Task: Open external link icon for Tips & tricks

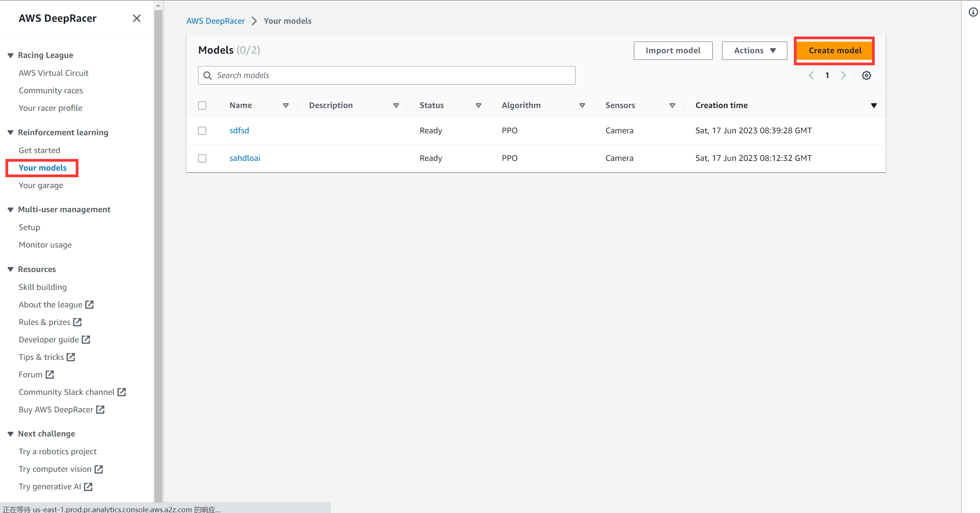Action: pos(71,357)
